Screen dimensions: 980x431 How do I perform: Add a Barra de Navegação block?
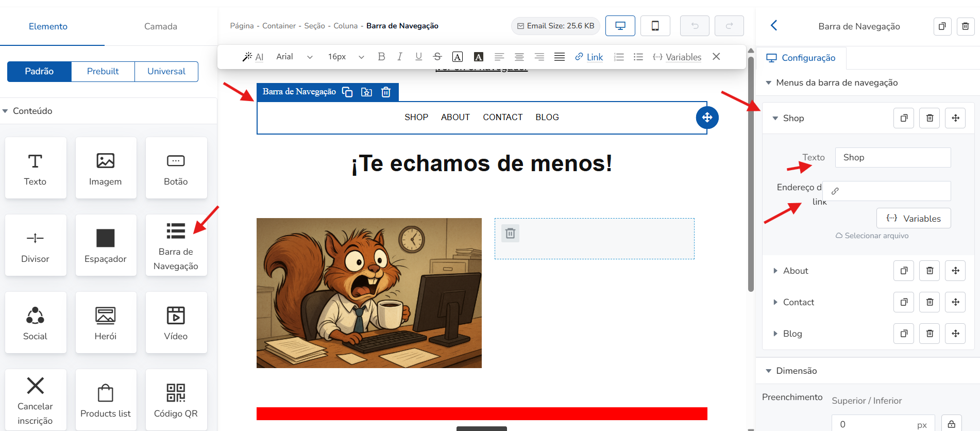pos(176,245)
